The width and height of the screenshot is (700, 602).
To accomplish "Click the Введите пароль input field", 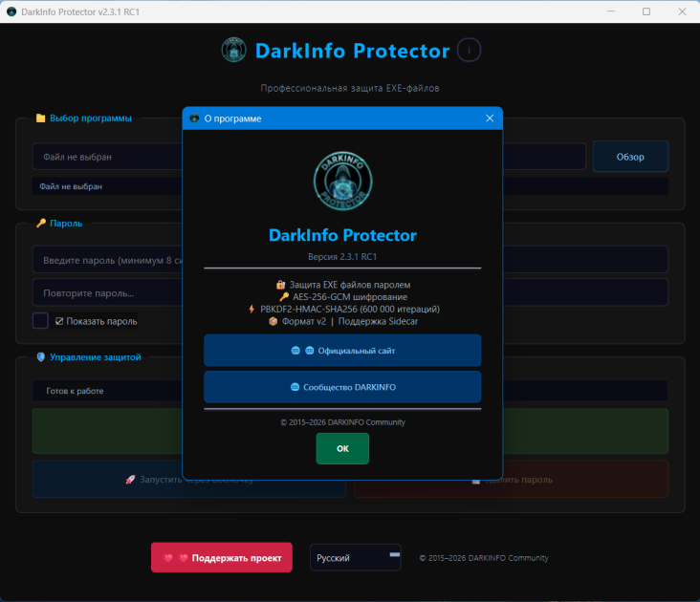I will click(350, 260).
